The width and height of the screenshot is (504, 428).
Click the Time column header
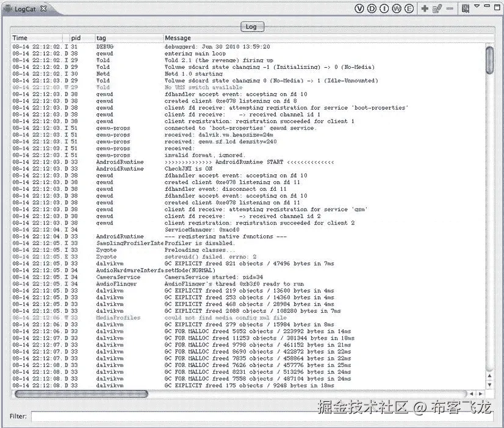pyautogui.click(x=37, y=38)
